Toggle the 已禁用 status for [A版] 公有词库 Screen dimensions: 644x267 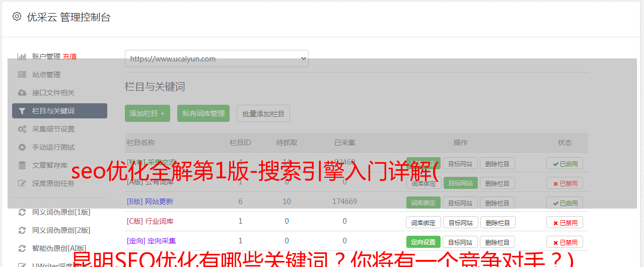pos(565,183)
